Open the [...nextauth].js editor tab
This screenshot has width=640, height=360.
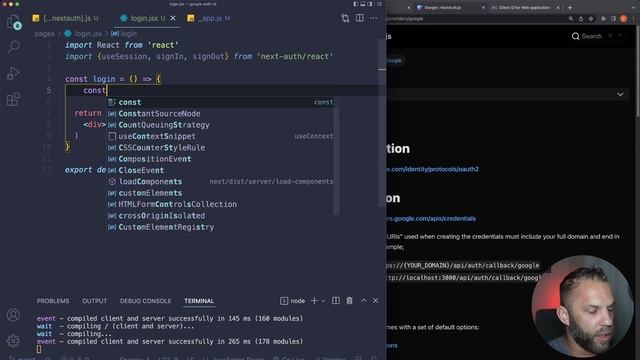[65, 18]
